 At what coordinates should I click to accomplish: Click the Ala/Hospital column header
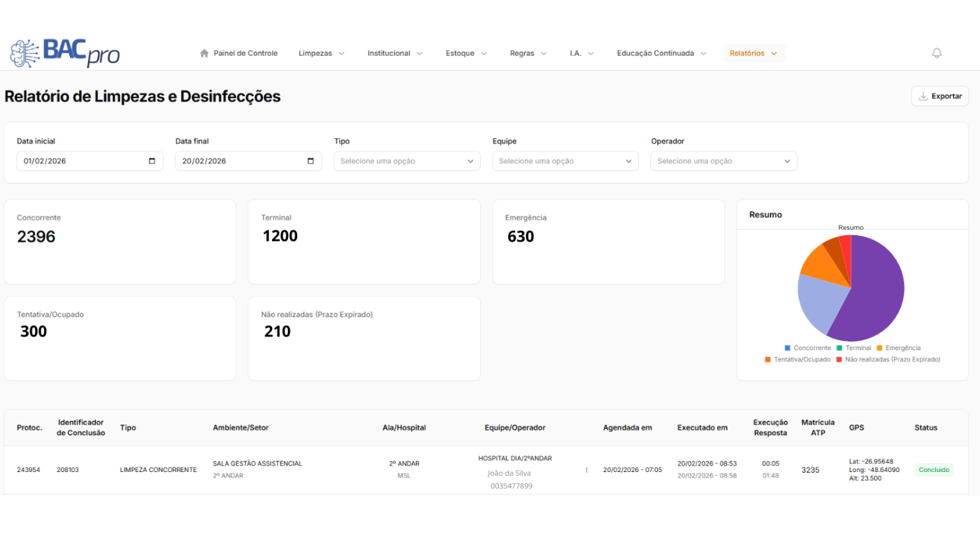404,428
